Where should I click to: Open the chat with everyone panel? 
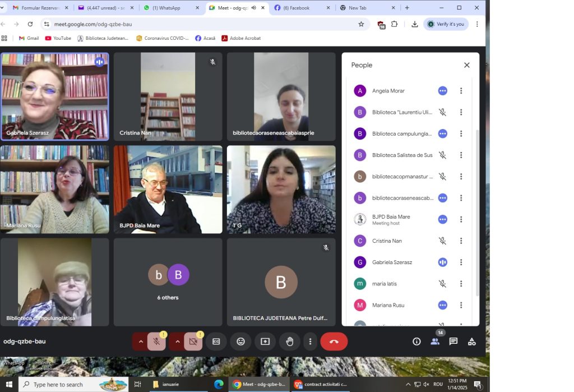453,342
